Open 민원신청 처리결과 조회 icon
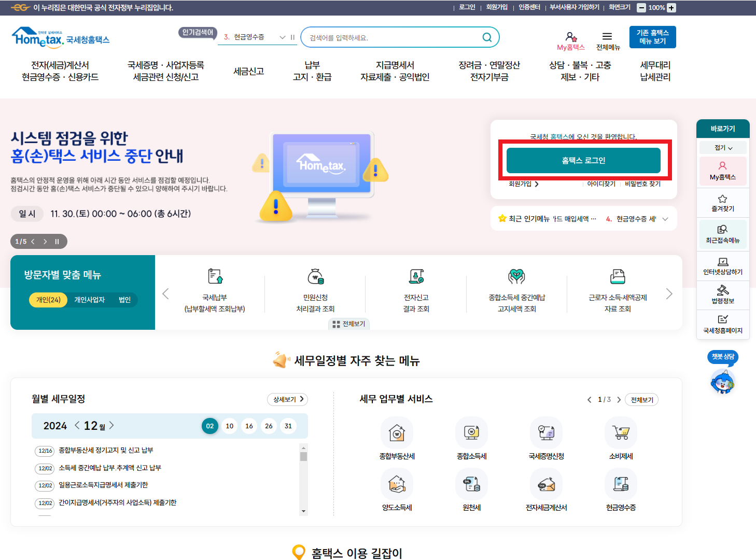 tap(315, 290)
